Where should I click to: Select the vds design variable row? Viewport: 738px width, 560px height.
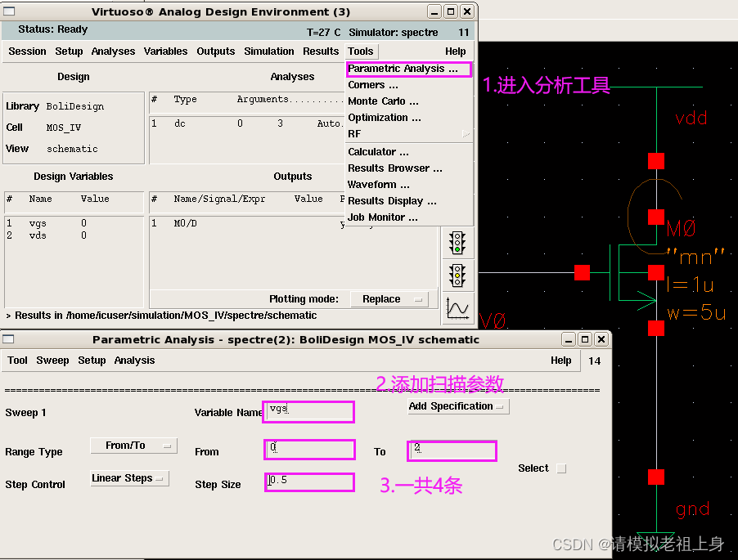point(74,235)
